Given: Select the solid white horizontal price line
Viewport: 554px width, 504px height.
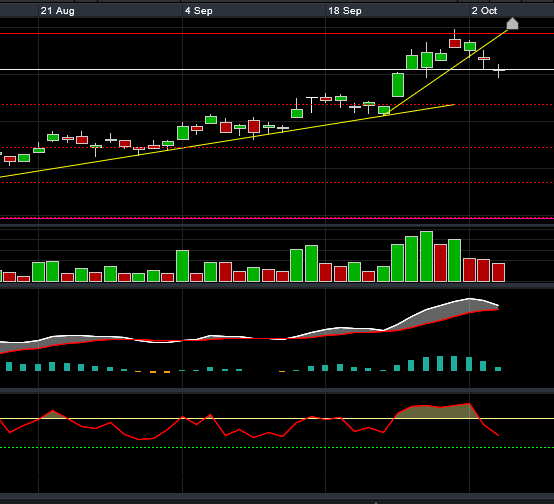Looking at the screenshot, I should pos(277,70).
